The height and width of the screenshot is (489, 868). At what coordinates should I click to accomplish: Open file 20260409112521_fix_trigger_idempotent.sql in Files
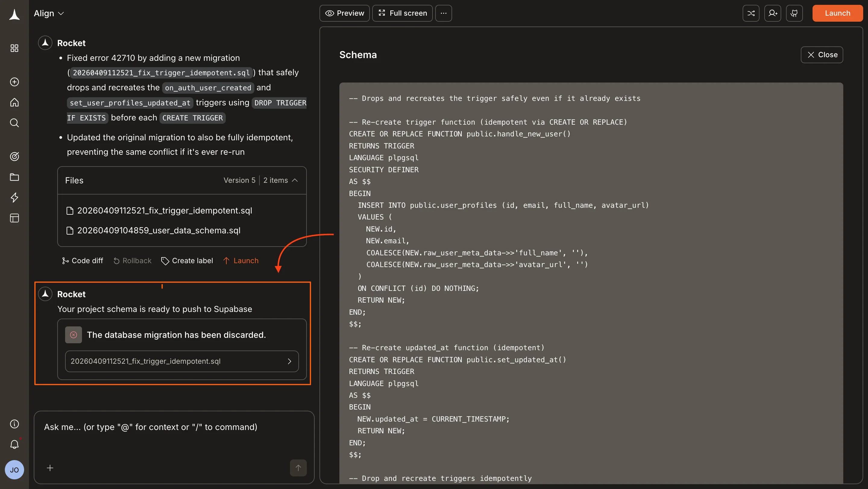[x=159, y=210]
